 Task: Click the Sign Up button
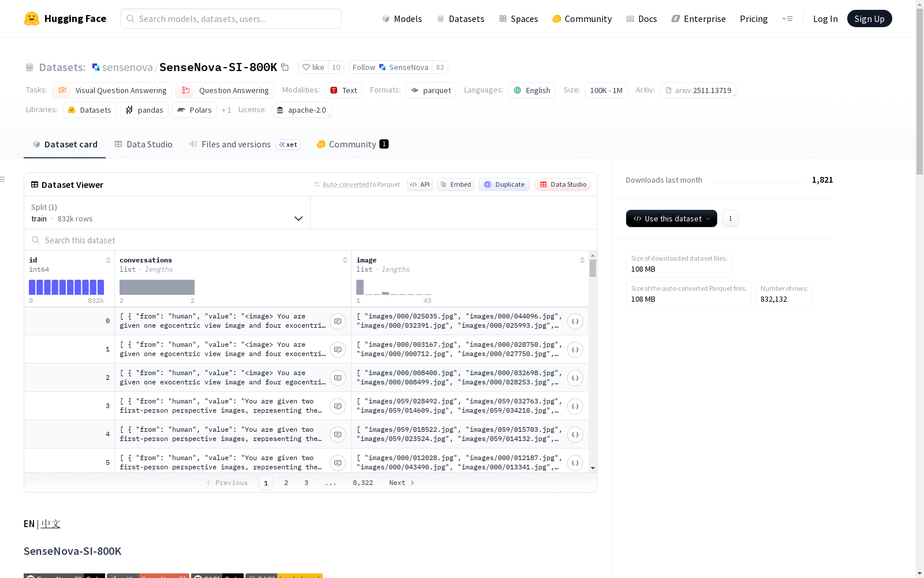point(869,18)
